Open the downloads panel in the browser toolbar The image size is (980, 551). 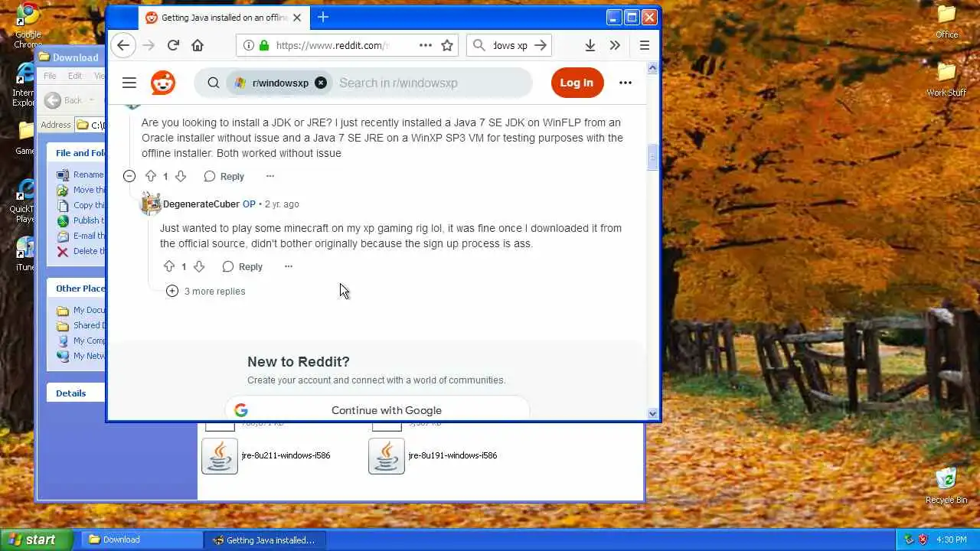pos(590,45)
